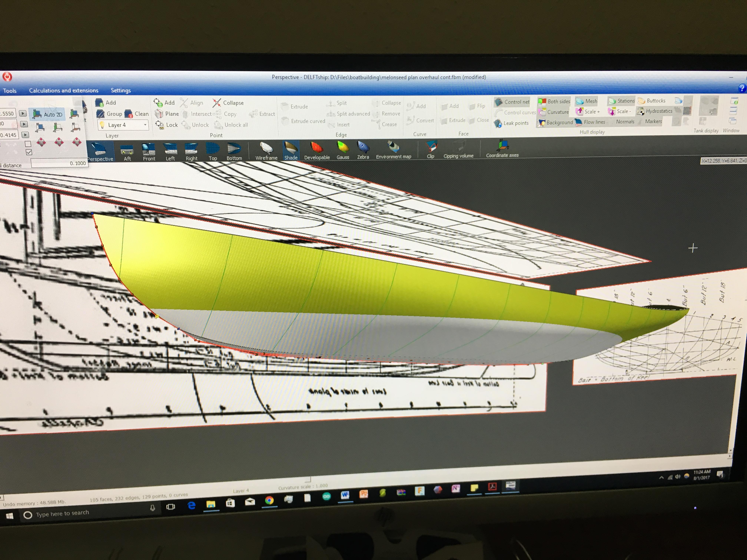Screen dimensions: 747x560
Task: Select Wireframe display mode
Action: click(x=266, y=151)
